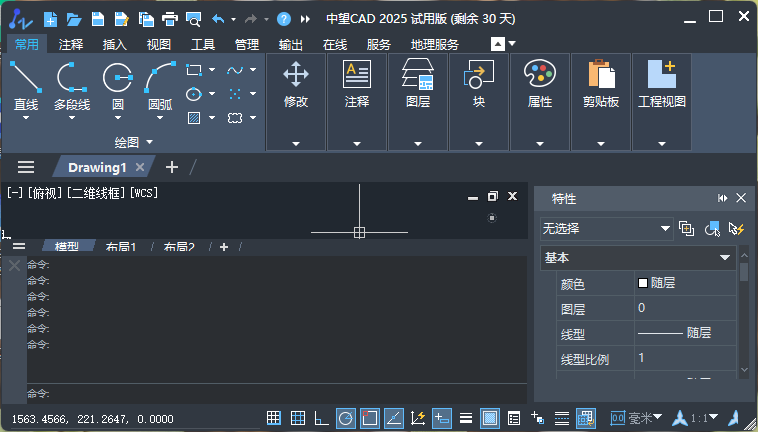Toggle polar tracking in status bar
The width and height of the screenshot is (758, 432).
pos(345,418)
